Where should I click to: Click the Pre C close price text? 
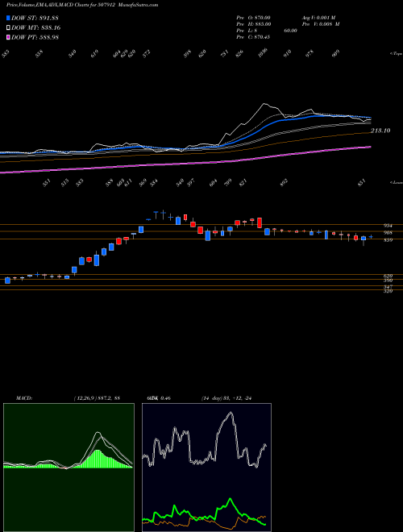pos(253,36)
